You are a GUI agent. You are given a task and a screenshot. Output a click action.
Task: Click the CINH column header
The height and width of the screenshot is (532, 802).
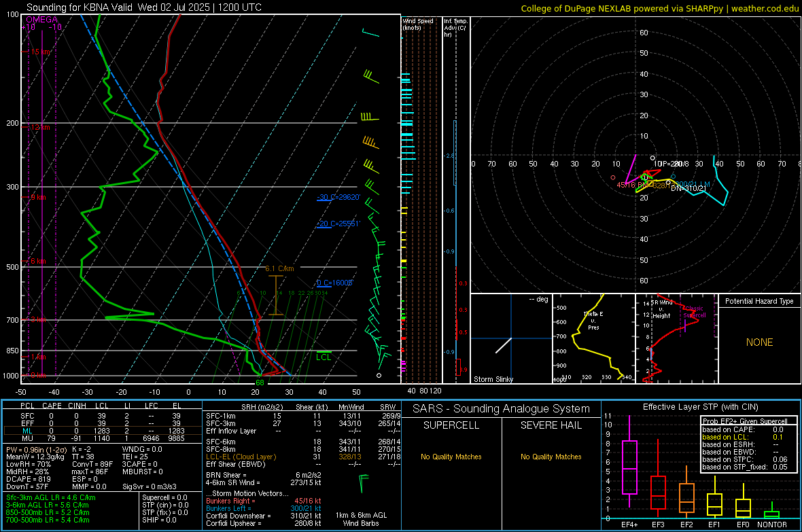point(77,406)
